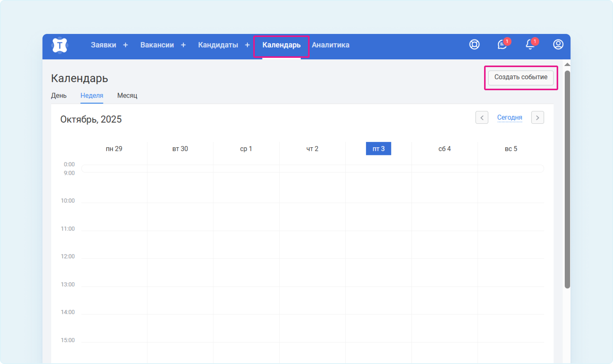Open the Вакансии menu item
Image resolution: width=613 pixels, height=364 pixels.
click(157, 45)
